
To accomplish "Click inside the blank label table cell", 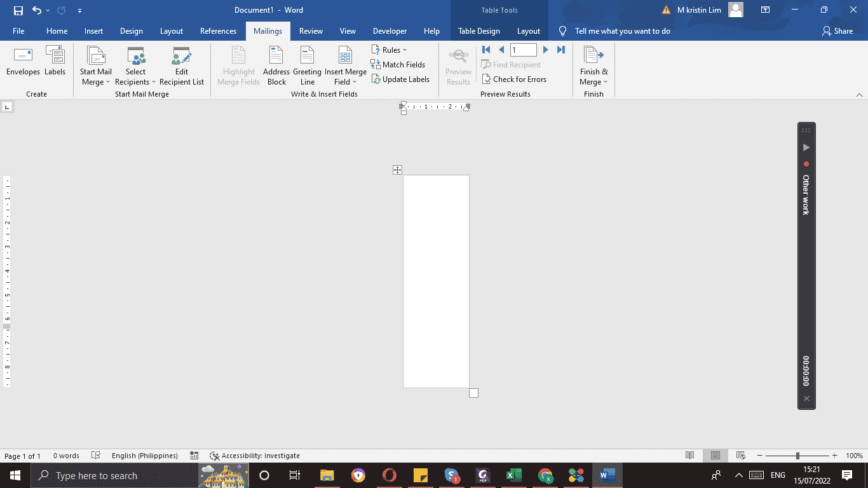I will click(436, 281).
